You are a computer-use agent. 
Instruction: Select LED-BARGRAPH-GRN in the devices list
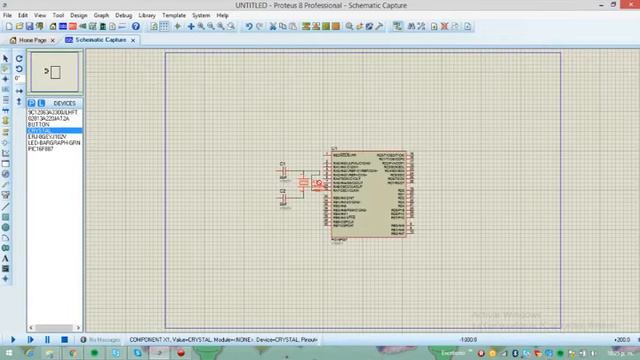coord(55,143)
